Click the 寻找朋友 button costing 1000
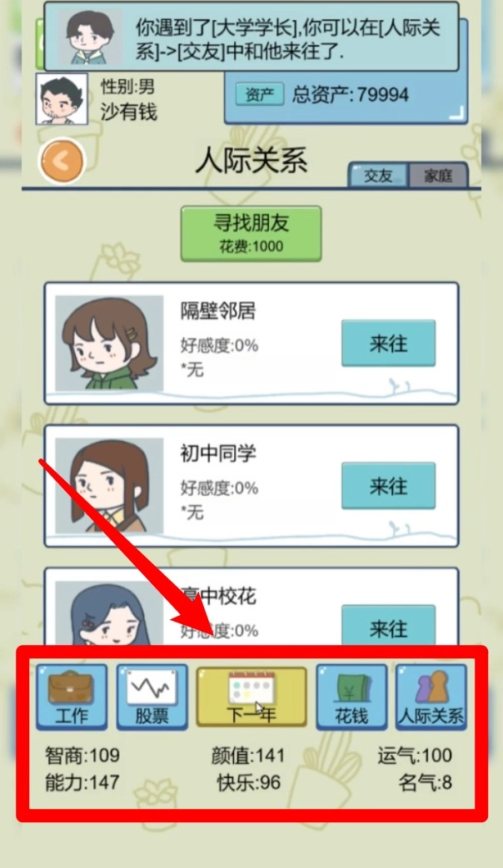The height and width of the screenshot is (868, 503). (251, 234)
